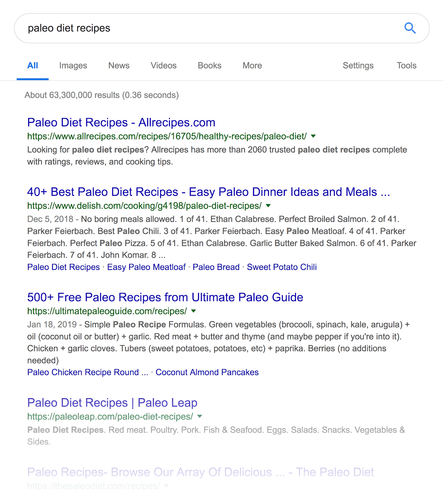
Task: Open the Paleo Recipes- Browse Our Array result
Action: (x=201, y=472)
